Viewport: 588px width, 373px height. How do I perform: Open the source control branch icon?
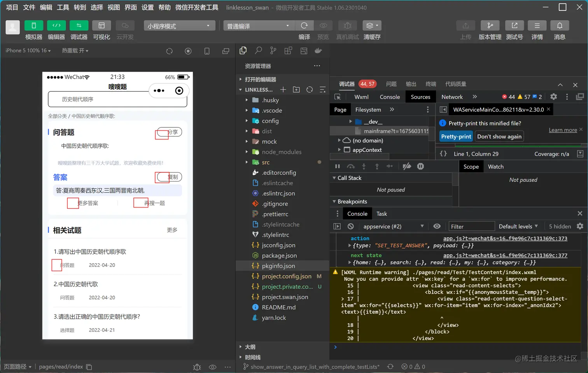273,50
